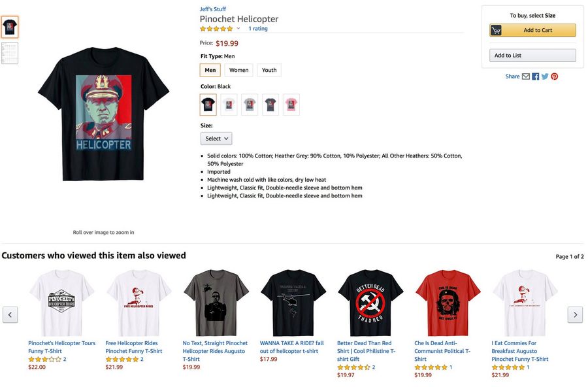Viewport: 588px width, 387px height.
Task: Pin this product on Pinterest
Action: pos(554,76)
